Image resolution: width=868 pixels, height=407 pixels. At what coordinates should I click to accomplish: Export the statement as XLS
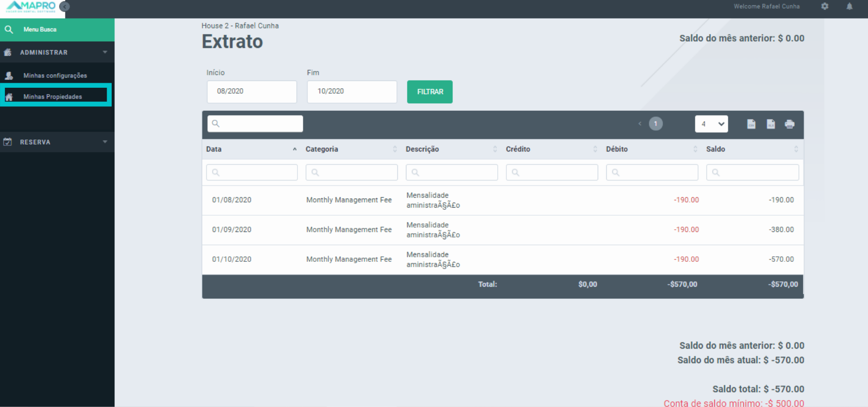(771, 124)
